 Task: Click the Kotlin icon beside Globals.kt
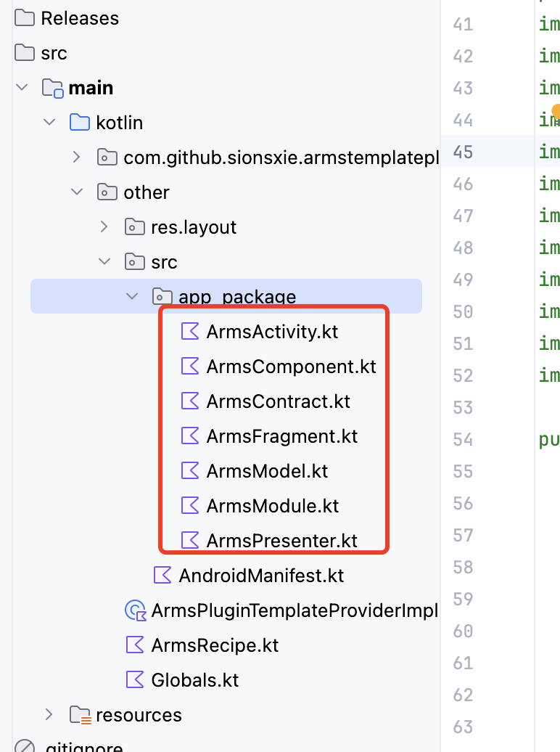(135, 680)
